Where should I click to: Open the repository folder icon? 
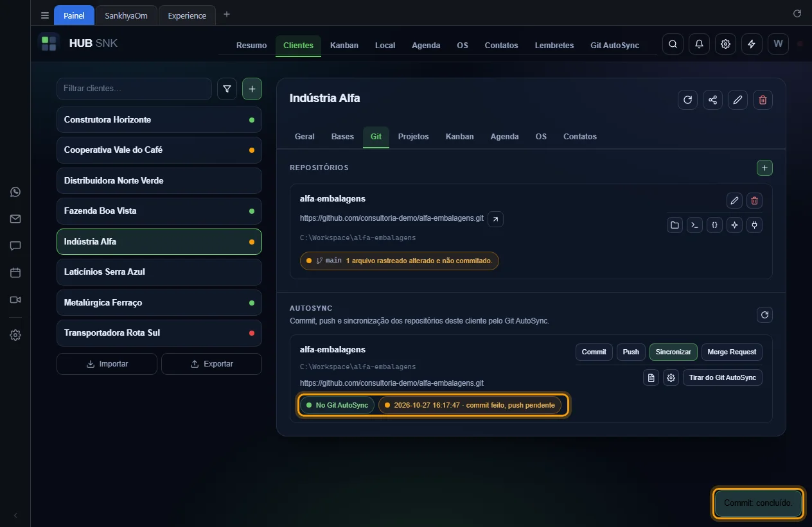tap(675, 225)
